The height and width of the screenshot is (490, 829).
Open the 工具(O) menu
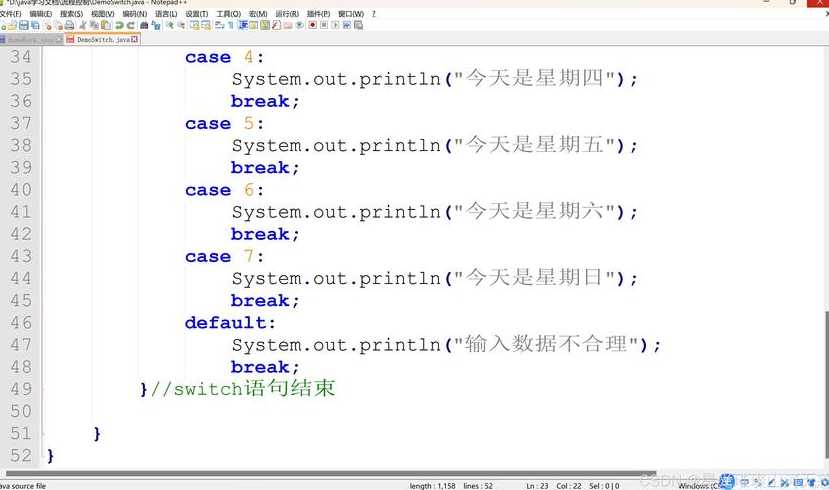click(x=228, y=14)
